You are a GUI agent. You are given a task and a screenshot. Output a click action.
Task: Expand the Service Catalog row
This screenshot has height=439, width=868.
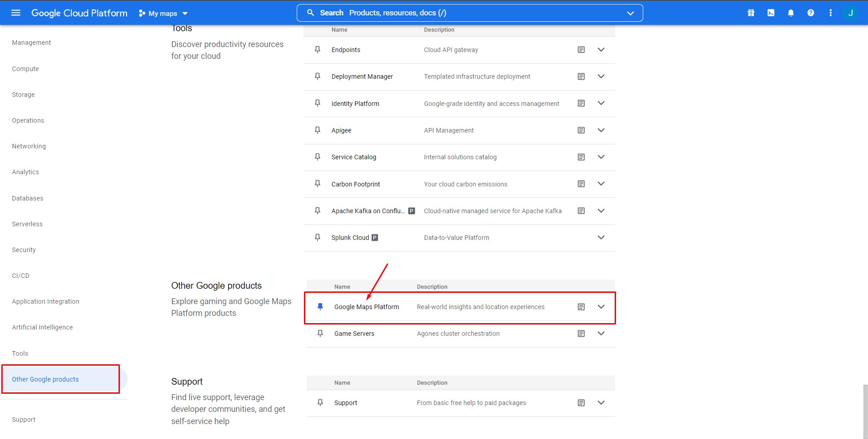pyautogui.click(x=601, y=157)
